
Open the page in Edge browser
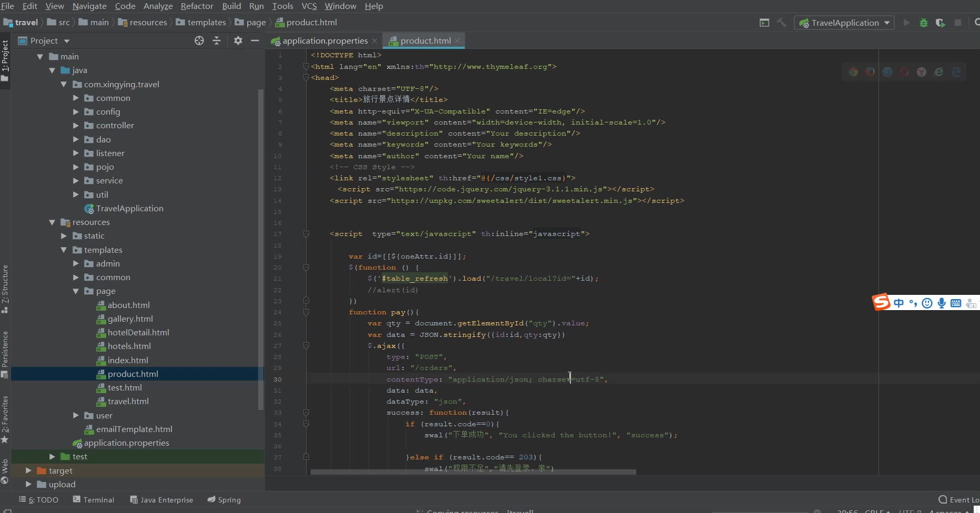(956, 72)
